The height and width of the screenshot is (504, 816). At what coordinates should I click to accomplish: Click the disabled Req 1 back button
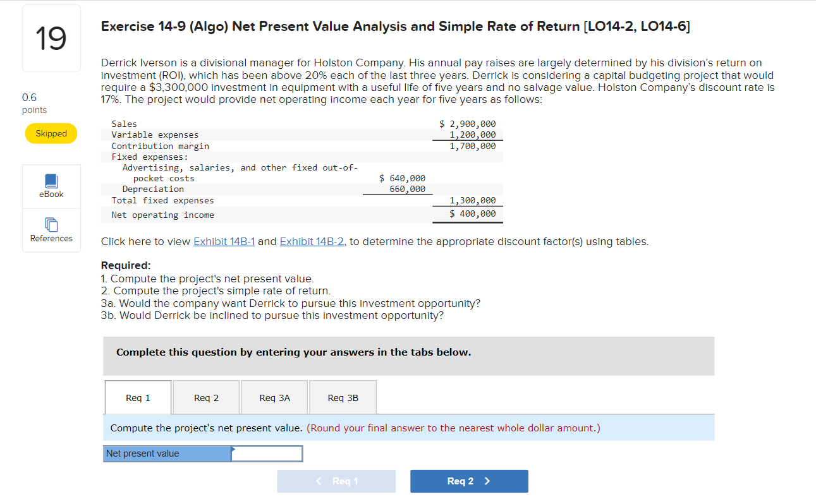pyautogui.click(x=336, y=481)
